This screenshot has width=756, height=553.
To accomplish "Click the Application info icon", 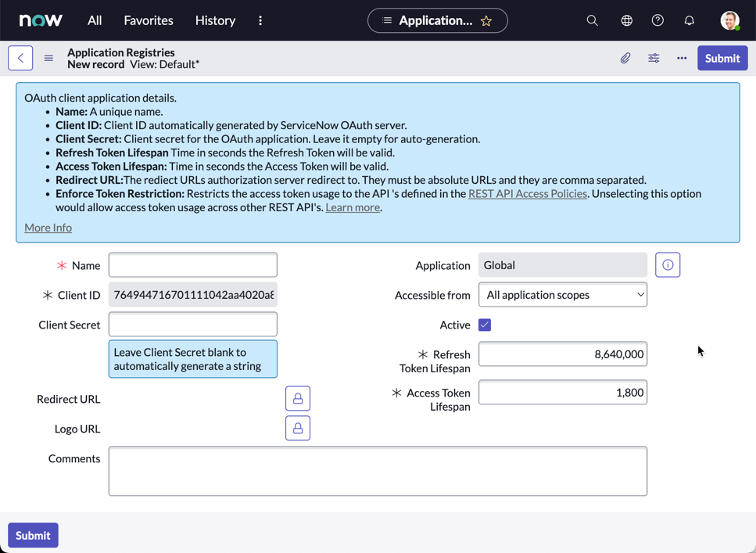I will pos(668,265).
